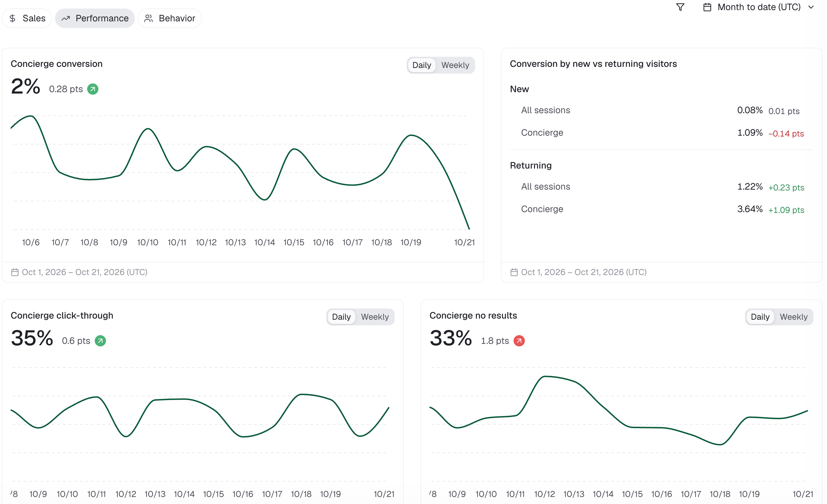Click the 0.08% New all sessions value
This screenshot has width=827, height=504.
pos(750,110)
